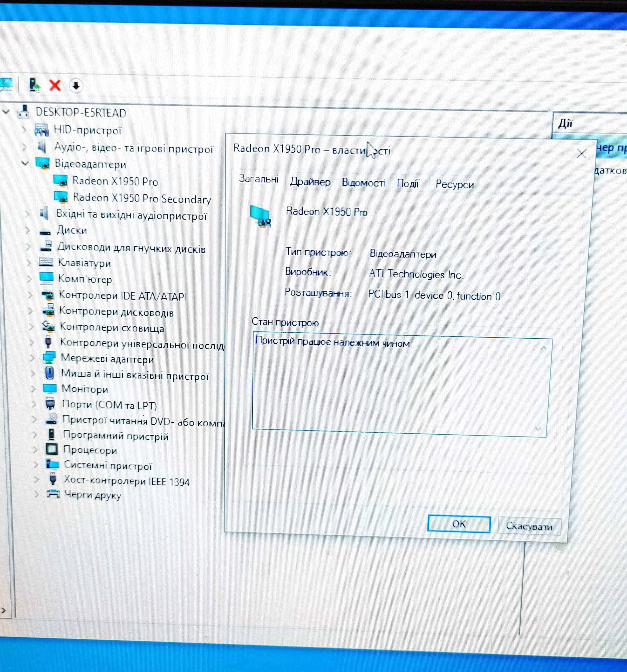Expand the Диски node
627x672 pixels.
click(28, 230)
